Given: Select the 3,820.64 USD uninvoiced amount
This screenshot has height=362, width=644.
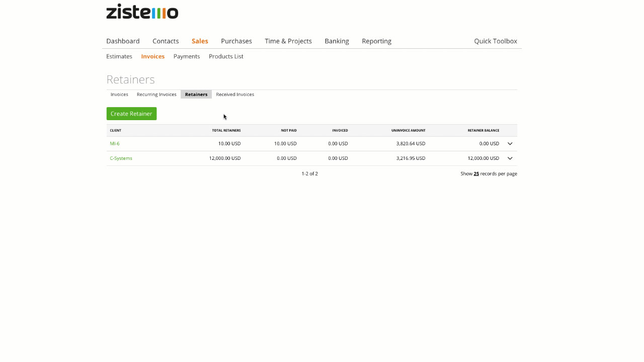Looking at the screenshot, I should coord(411,144).
